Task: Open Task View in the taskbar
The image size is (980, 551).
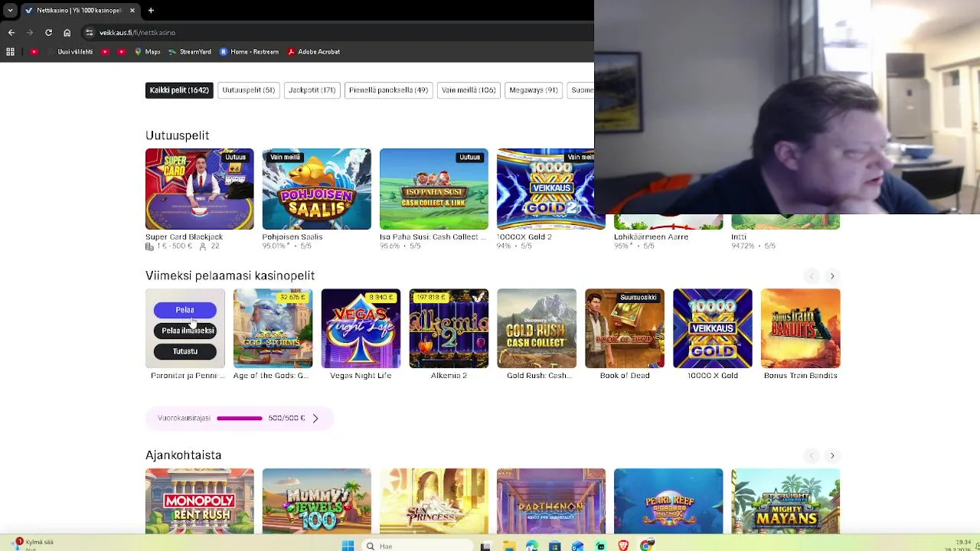Action: click(x=485, y=546)
